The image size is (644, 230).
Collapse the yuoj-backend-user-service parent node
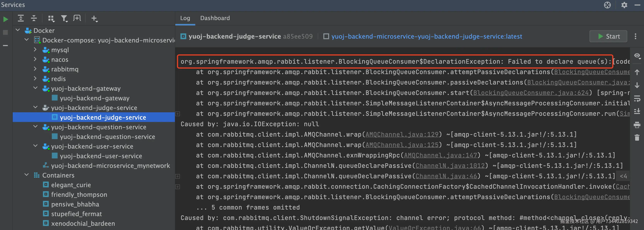[x=35, y=146]
